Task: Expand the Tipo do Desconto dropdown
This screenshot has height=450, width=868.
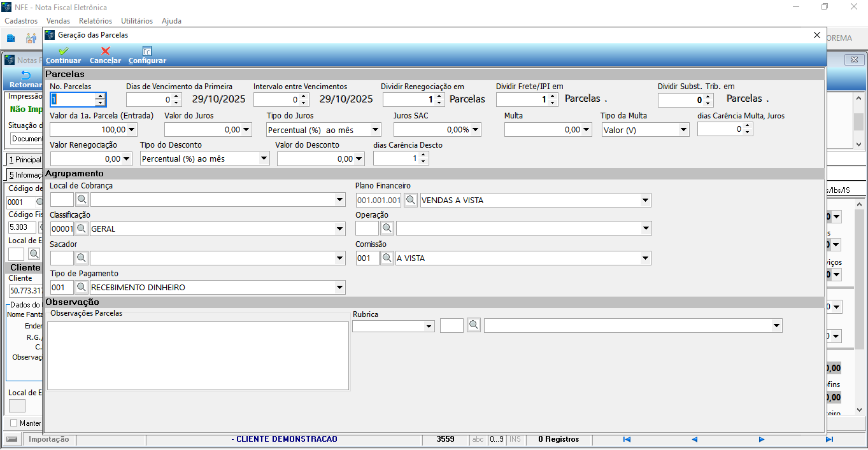Action: pyautogui.click(x=264, y=158)
